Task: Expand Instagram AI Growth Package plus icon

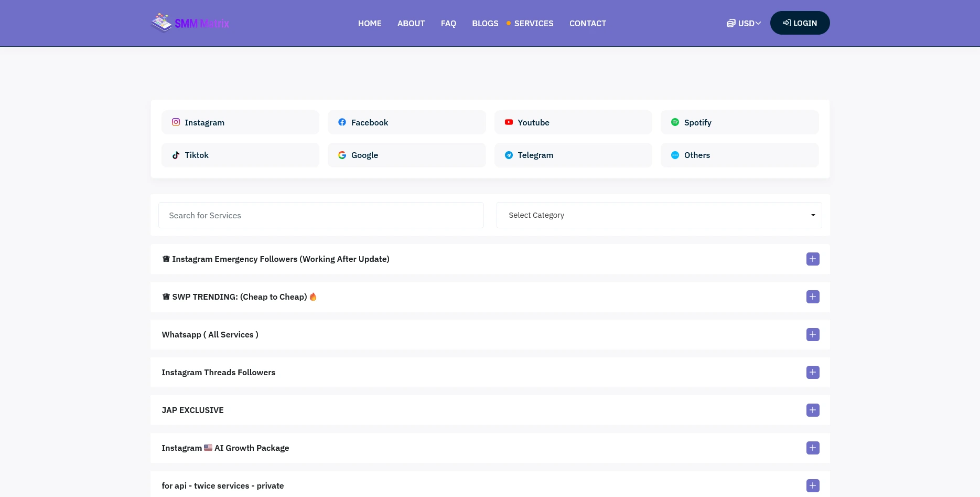Action: click(x=813, y=448)
